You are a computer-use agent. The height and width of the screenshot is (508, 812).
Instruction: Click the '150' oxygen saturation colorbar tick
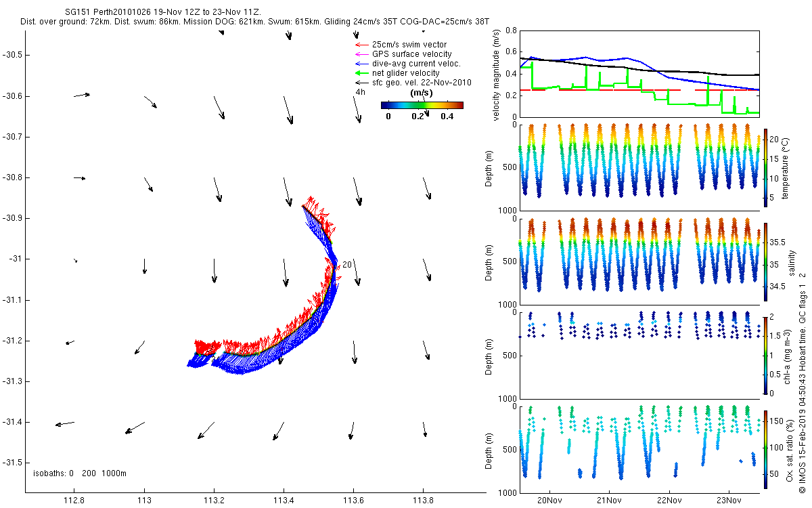(777, 421)
